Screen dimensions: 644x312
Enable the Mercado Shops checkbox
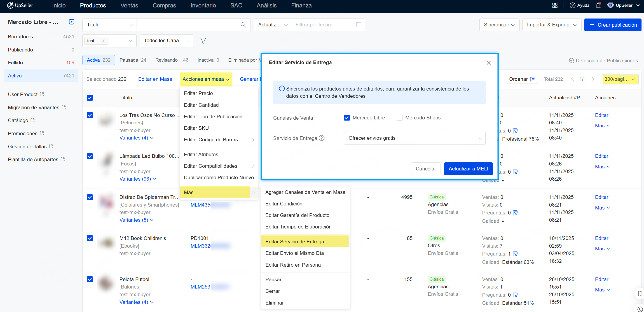click(400, 118)
